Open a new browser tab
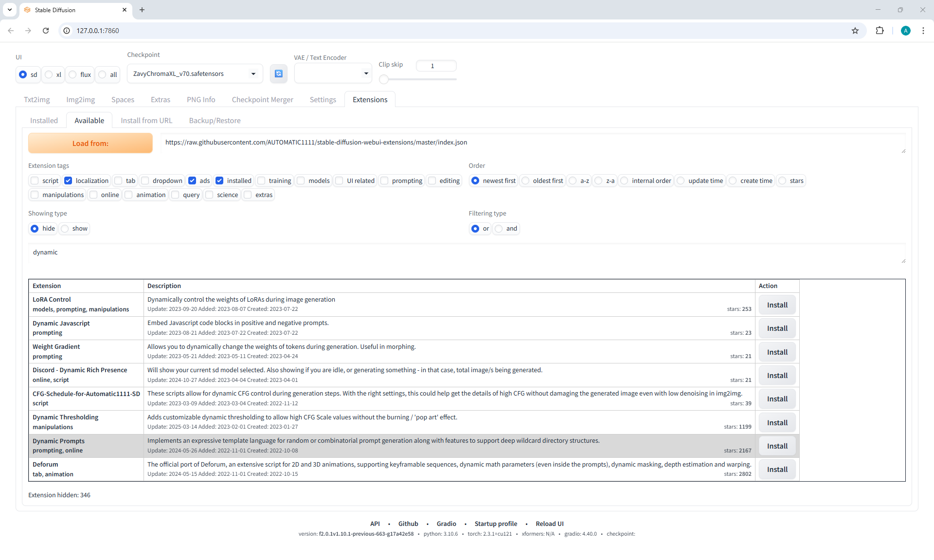Image resolution: width=934 pixels, height=560 pixels. point(142,10)
